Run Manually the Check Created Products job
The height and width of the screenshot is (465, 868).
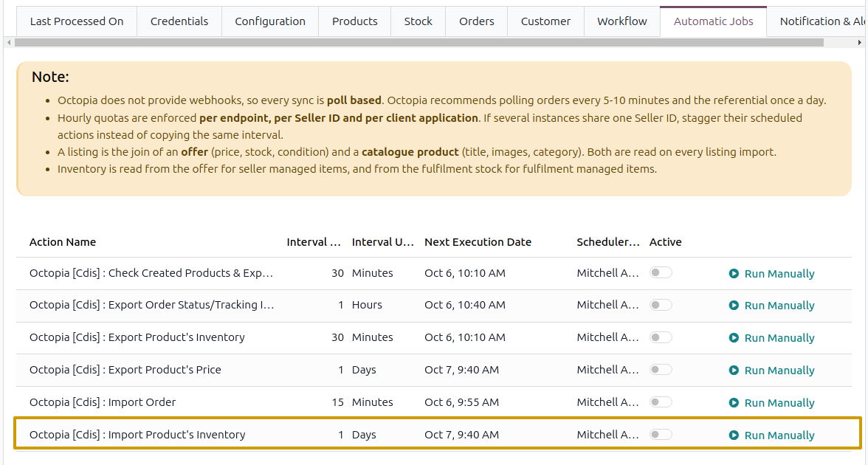(x=772, y=273)
